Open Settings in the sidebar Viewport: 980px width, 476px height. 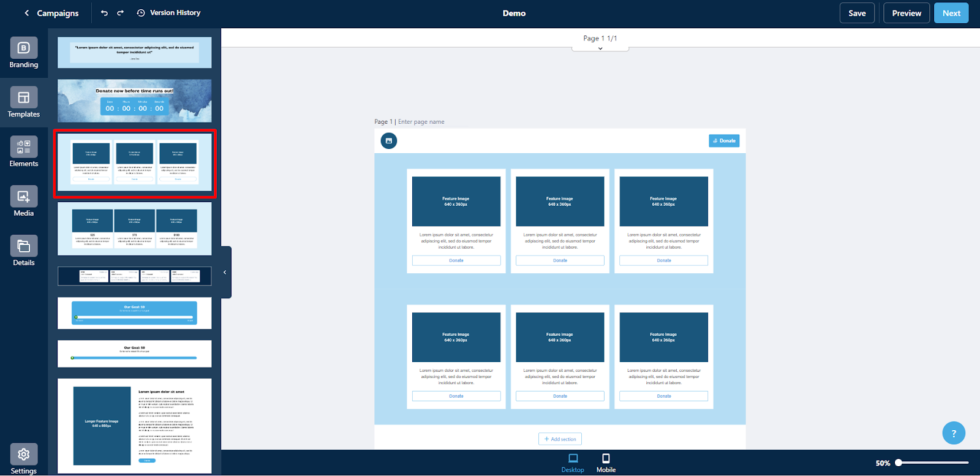point(24,459)
